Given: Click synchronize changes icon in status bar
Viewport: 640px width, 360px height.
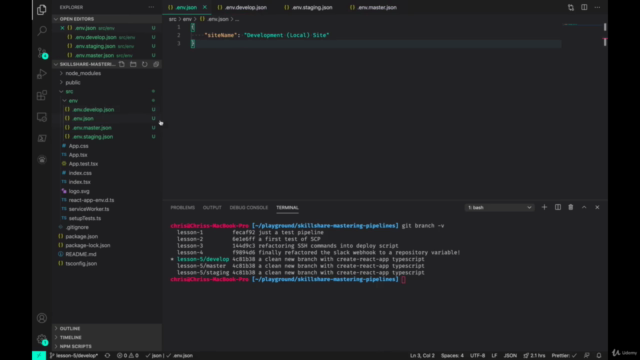Looking at the screenshot, I should point(107,356).
